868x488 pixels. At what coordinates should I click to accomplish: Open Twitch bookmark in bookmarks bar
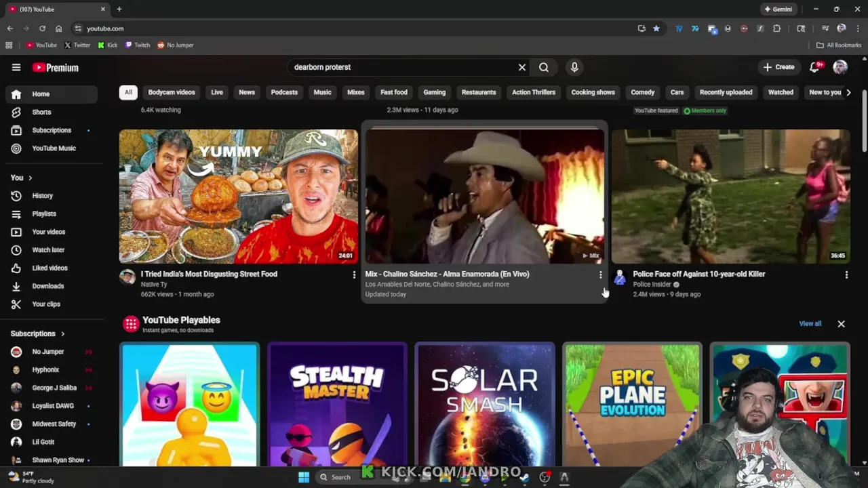click(x=138, y=45)
